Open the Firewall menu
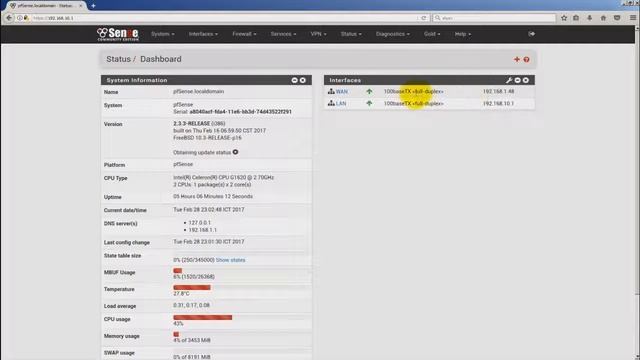Image resolution: width=640 pixels, height=360 pixels. (244, 34)
